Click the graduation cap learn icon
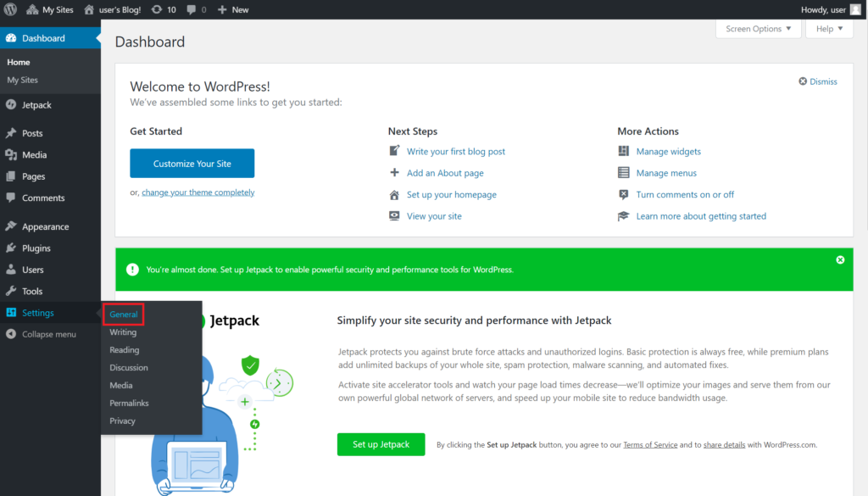The image size is (868, 496). tap(623, 216)
